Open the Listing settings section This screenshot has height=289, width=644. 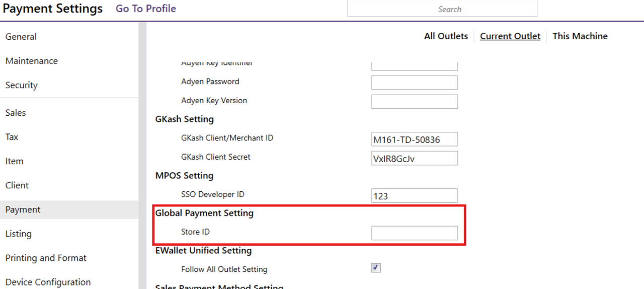pyautogui.click(x=19, y=234)
